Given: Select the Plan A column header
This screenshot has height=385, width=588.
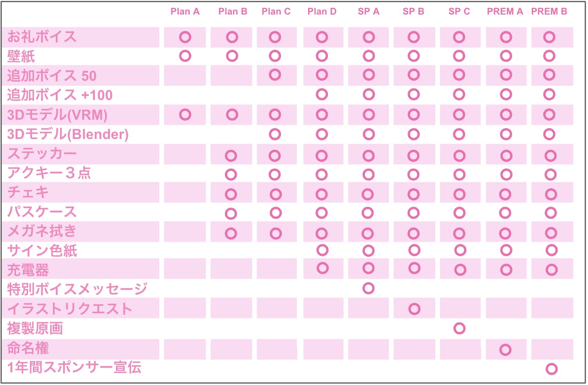Looking at the screenshot, I should click(185, 12).
